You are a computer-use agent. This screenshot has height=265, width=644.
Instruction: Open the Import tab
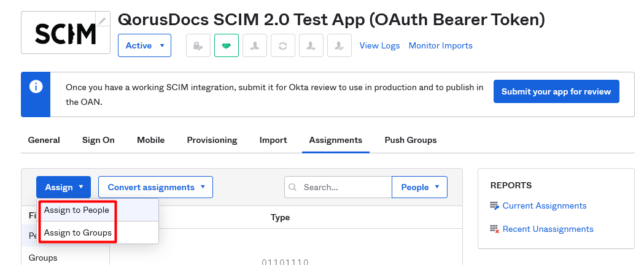coord(273,140)
